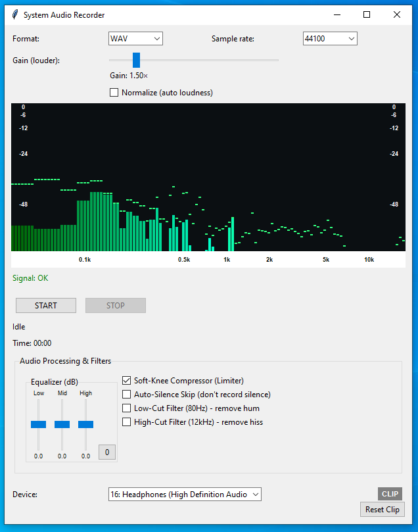Reset equalizer with the 0 button

coord(106,452)
